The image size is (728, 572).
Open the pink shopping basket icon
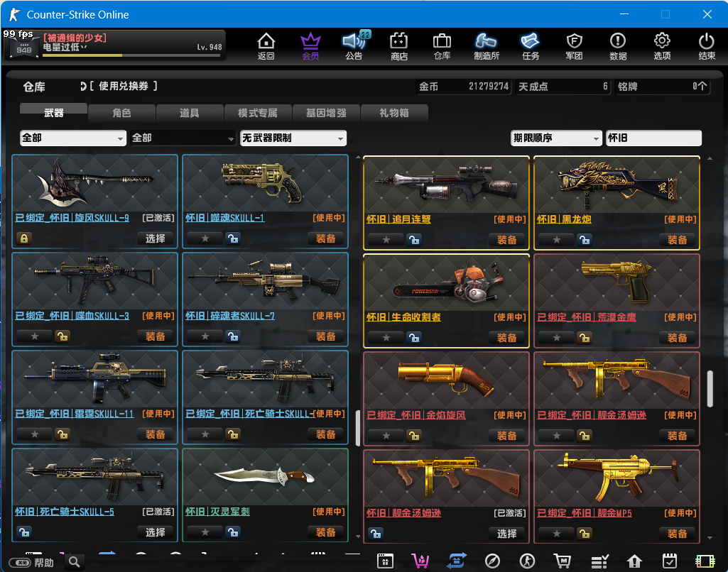coord(420,561)
